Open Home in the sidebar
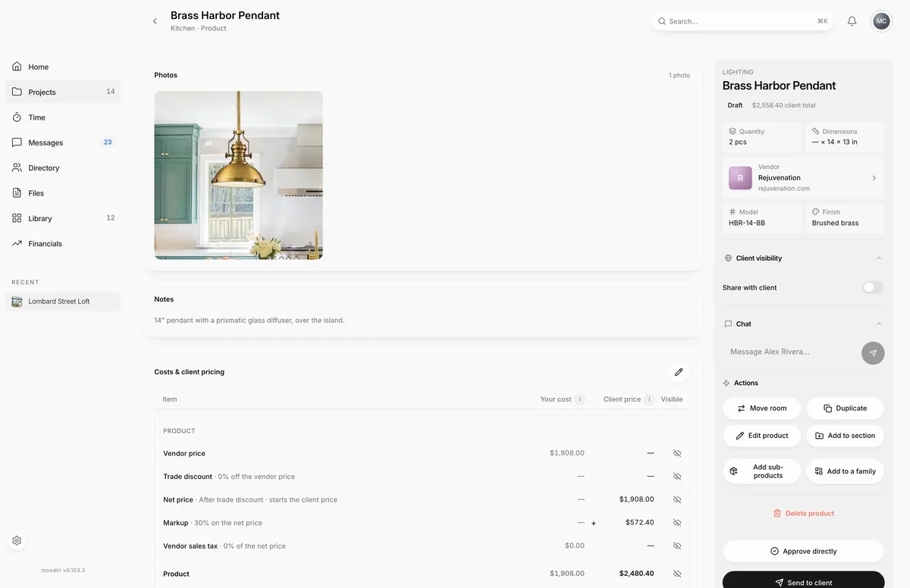910x588 pixels. pos(63,67)
